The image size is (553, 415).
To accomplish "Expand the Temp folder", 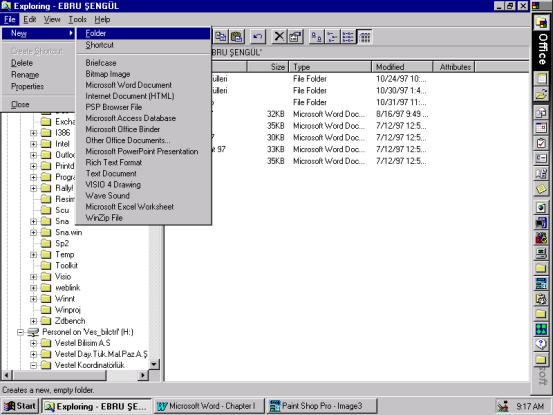I will 34,255.
